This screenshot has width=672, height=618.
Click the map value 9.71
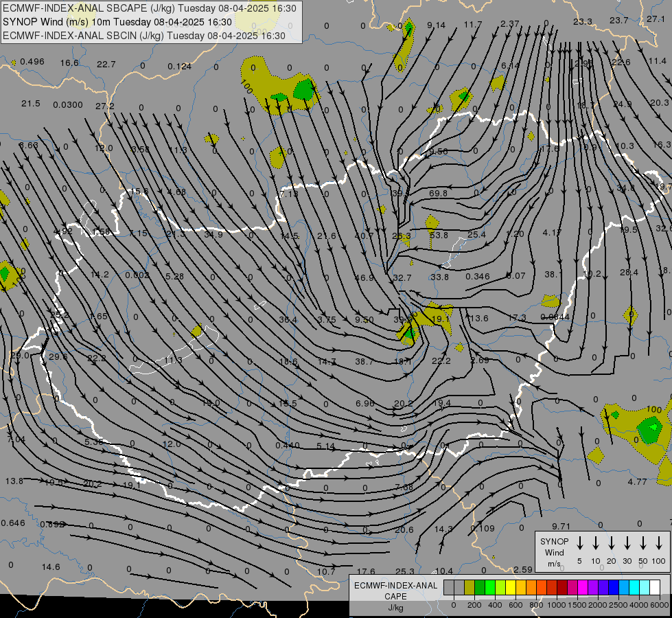(x=561, y=526)
